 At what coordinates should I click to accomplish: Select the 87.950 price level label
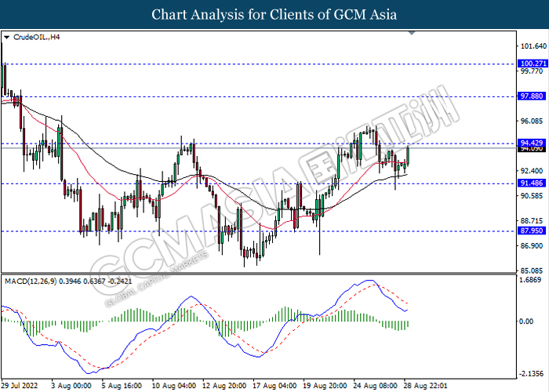pos(532,230)
